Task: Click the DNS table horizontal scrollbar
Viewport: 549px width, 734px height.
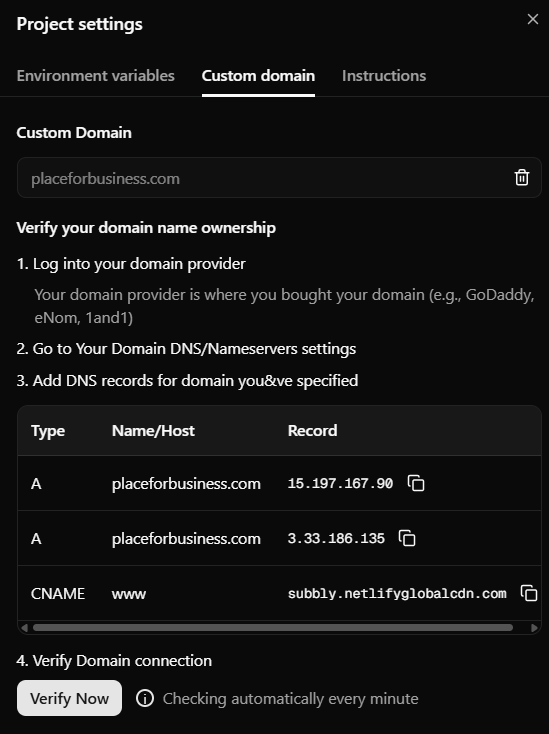Action: pos(273,628)
